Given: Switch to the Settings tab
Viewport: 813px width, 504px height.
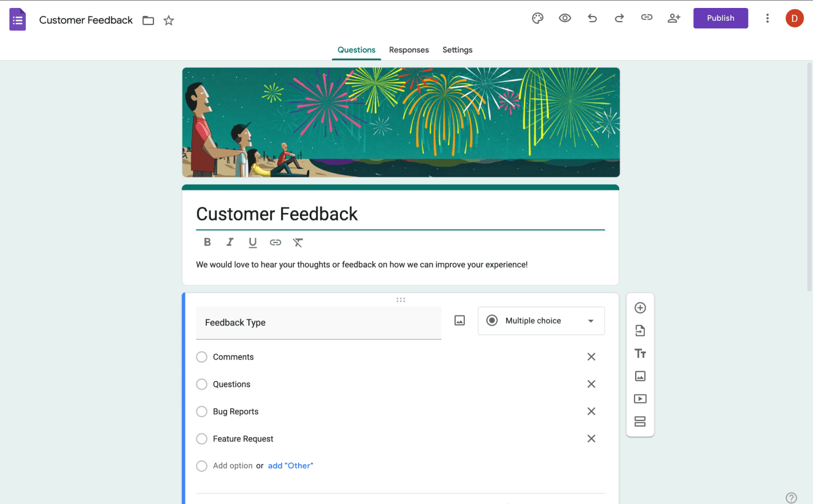Looking at the screenshot, I should click(457, 50).
